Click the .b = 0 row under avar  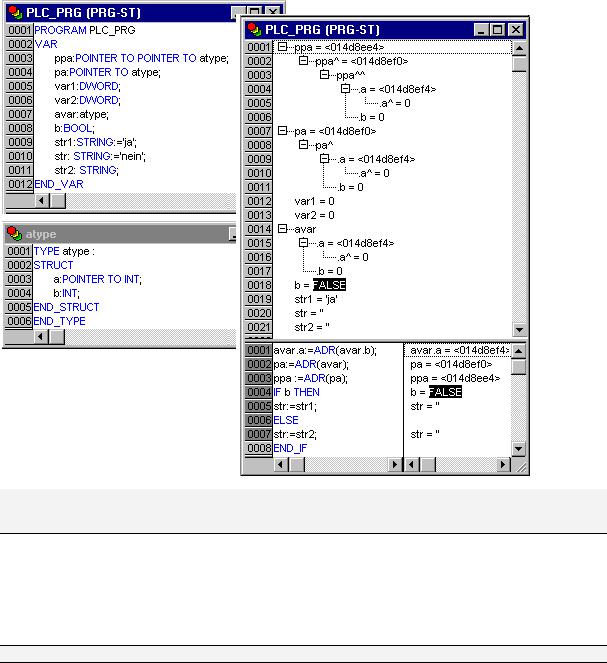[x=329, y=271]
